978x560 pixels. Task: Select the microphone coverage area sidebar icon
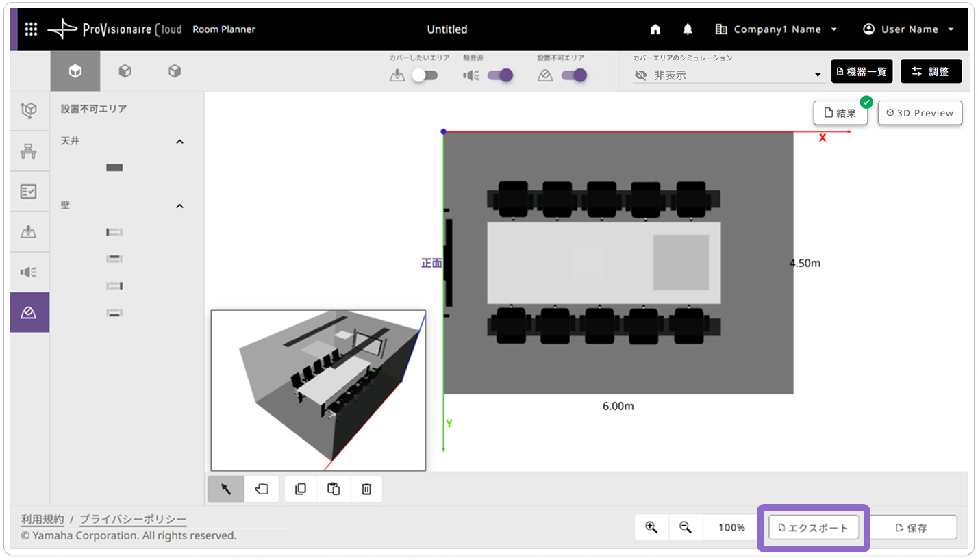[x=29, y=231]
